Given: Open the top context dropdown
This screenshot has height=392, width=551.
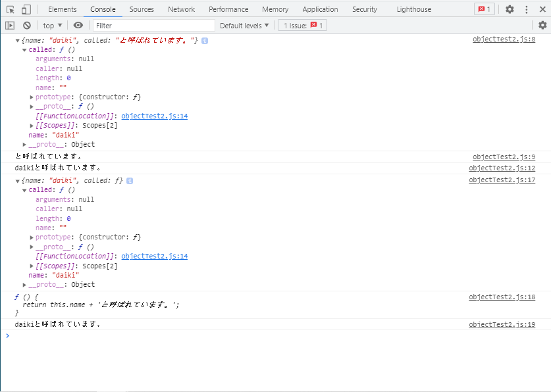Looking at the screenshot, I should pyautogui.click(x=53, y=26).
